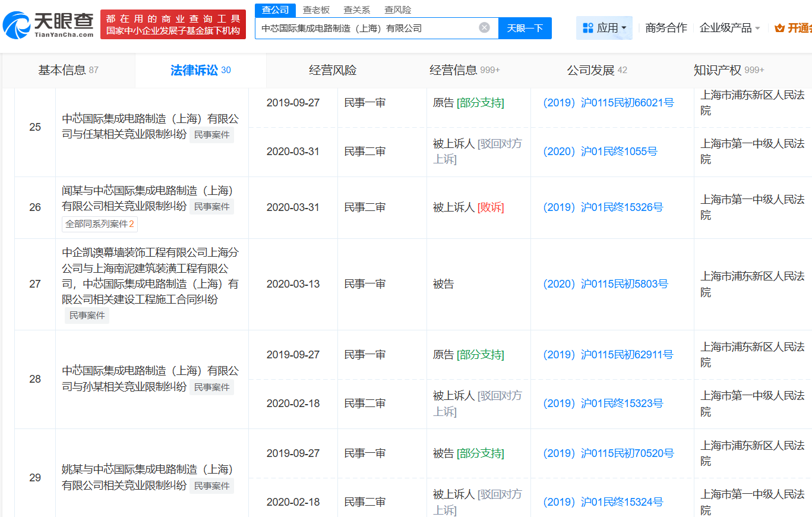Screen dimensions: 812x517
Task: Go to the 经营风险 tab
Action: click(x=333, y=70)
